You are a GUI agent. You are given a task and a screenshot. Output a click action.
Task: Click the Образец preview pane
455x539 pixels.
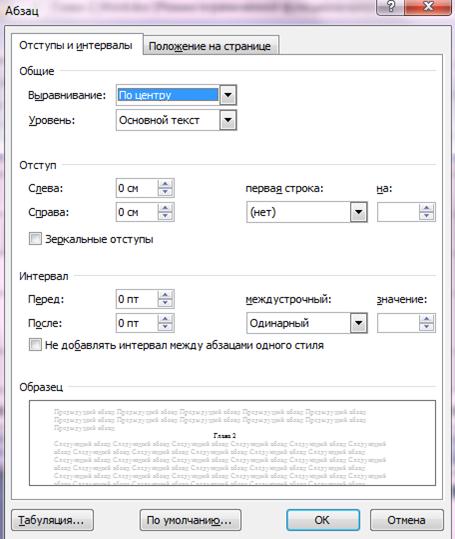(232, 443)
